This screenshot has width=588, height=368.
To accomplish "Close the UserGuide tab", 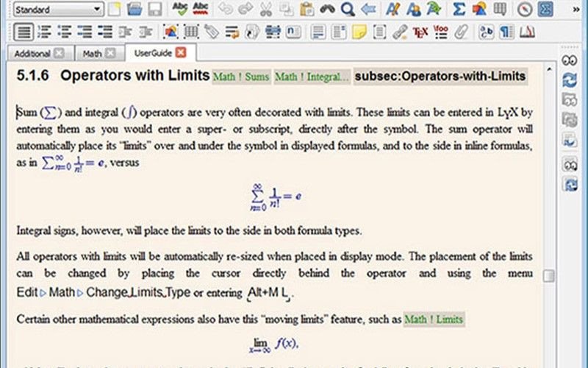I will pos(181,52).
